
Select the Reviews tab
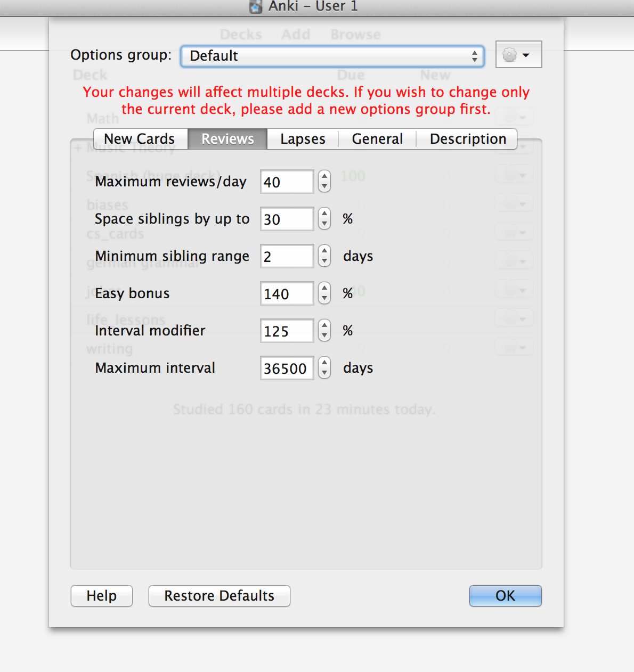tap(227, 139)
